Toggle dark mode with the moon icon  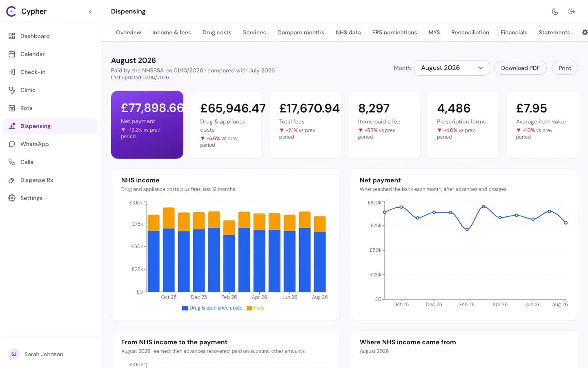(x=555, y=11)
